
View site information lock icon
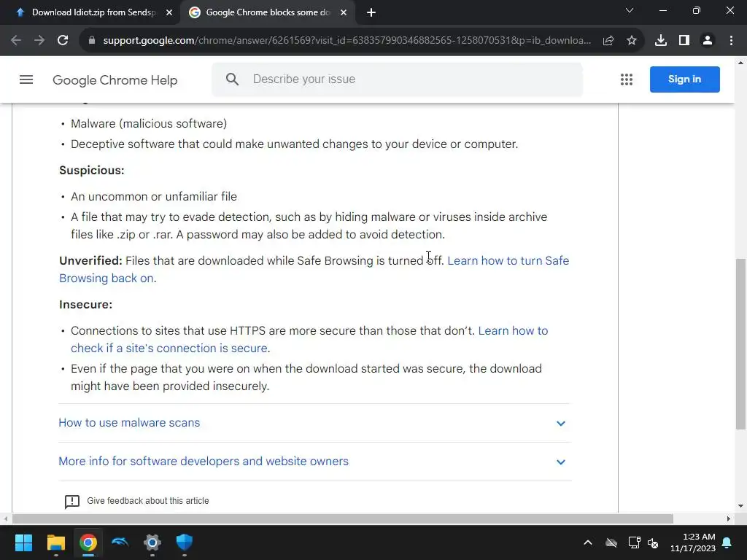(92, 41)
